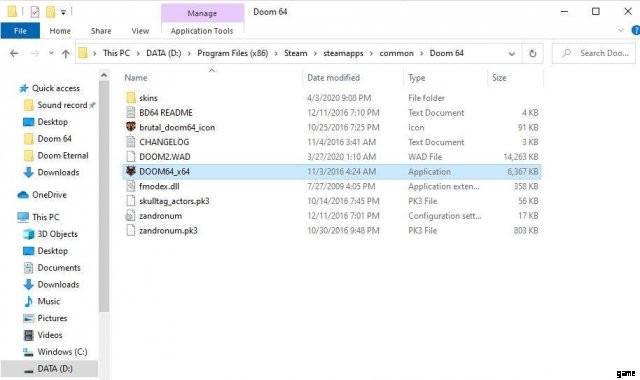Screen dimensions: 640x380
Task: Open Doom Eternal in Quick access
Action: point(63,155)
